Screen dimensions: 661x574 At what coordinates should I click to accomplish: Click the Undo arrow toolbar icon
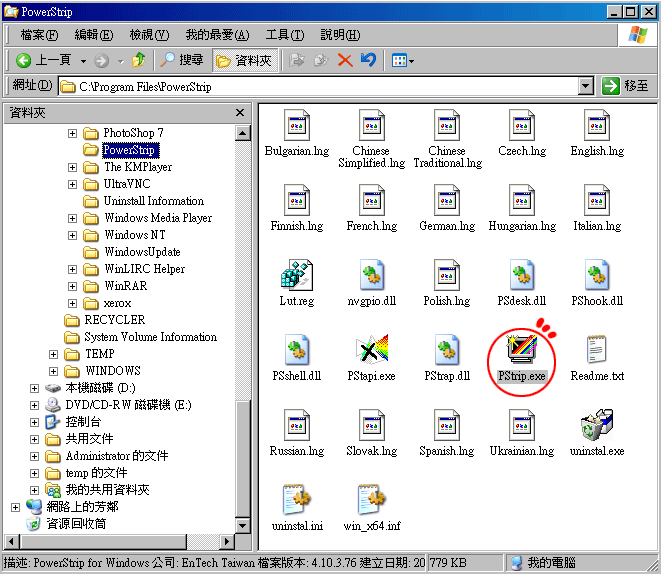point(368,60)
